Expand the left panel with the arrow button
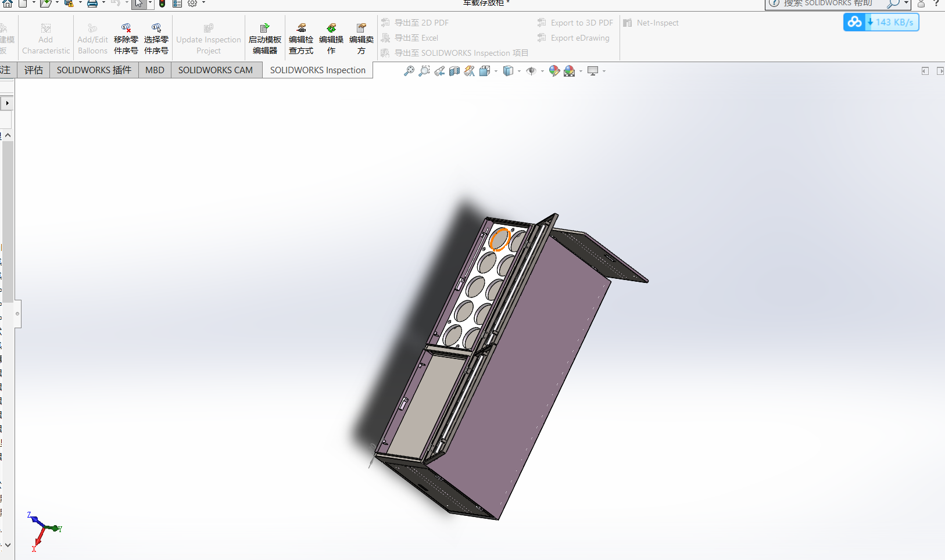This screenshot has height=560, width=945. [x=7, y=103]
